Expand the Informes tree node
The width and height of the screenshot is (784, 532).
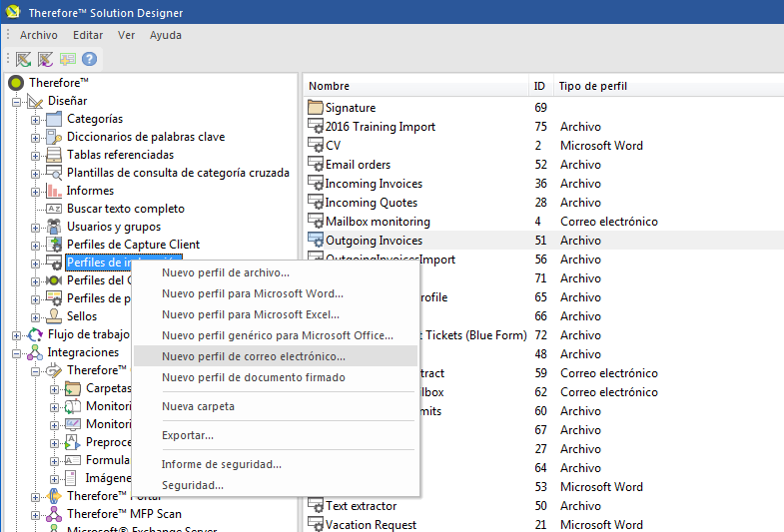[x=36, y=192]
